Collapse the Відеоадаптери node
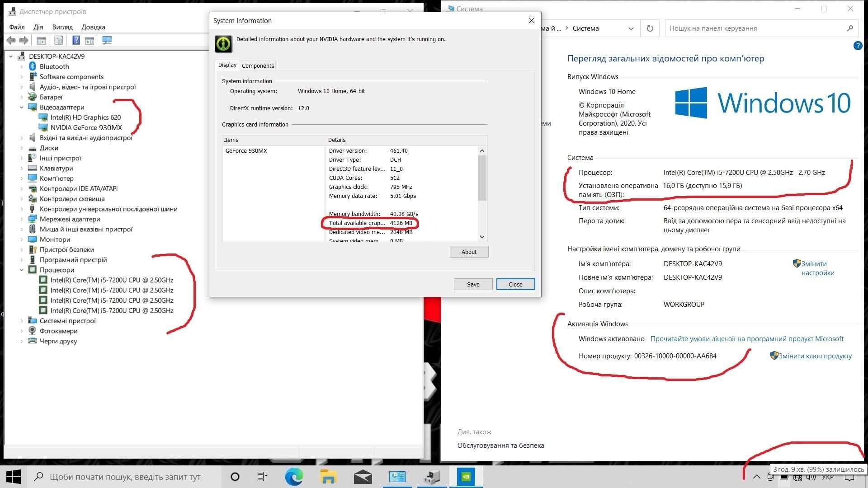Screen dimensions: 868x488 21,107
